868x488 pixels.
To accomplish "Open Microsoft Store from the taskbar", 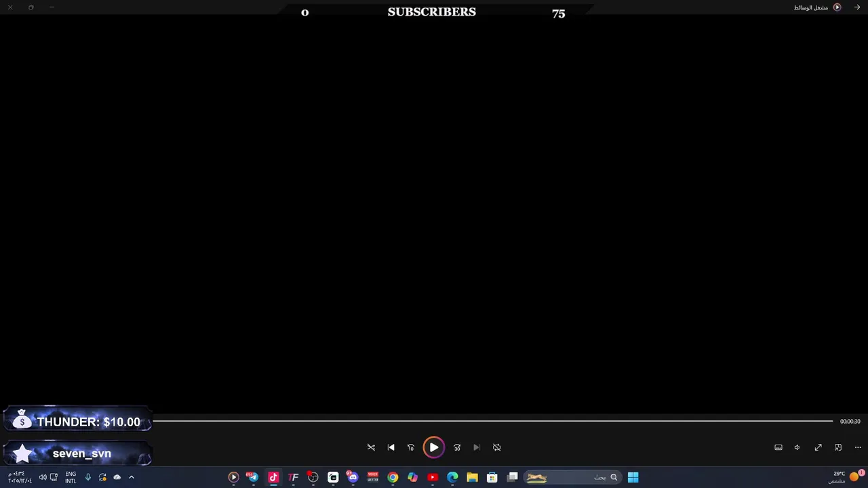I will tap(492, 477).
